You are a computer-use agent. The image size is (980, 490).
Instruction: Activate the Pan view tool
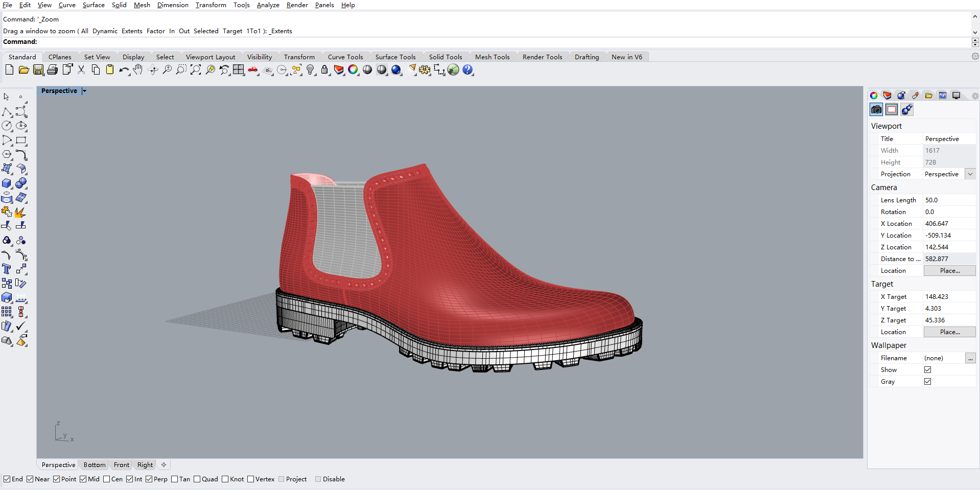(x=138, y=70)
